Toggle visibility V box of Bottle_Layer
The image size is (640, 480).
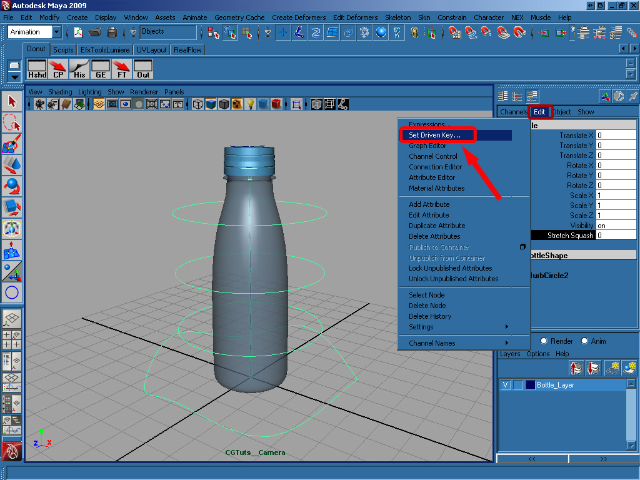click(x=505, y=384)
